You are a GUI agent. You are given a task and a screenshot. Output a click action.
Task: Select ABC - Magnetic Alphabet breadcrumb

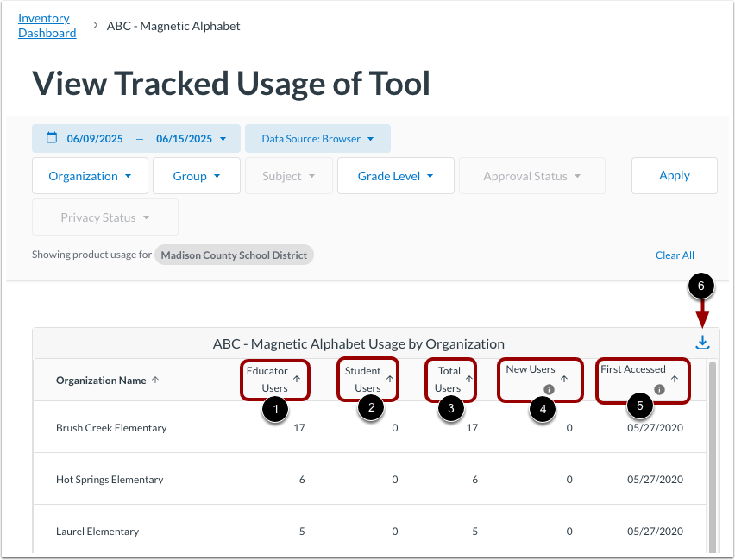tap(173, 26)
